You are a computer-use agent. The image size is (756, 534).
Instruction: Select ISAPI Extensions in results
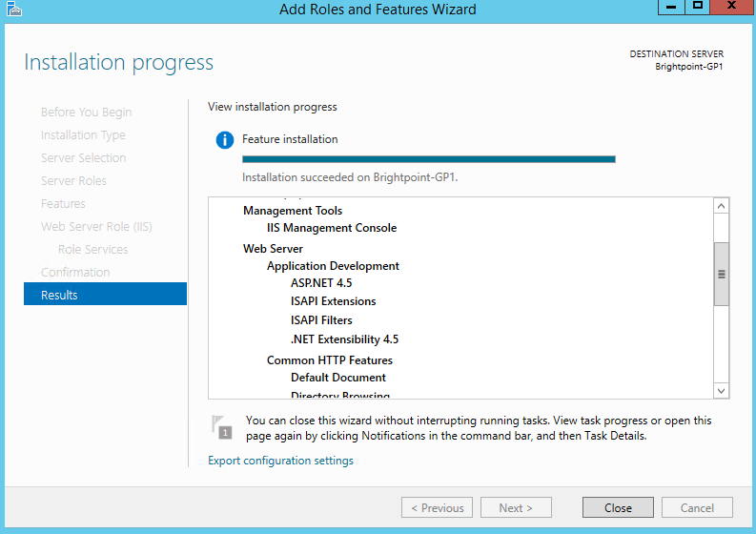[333, 301]
